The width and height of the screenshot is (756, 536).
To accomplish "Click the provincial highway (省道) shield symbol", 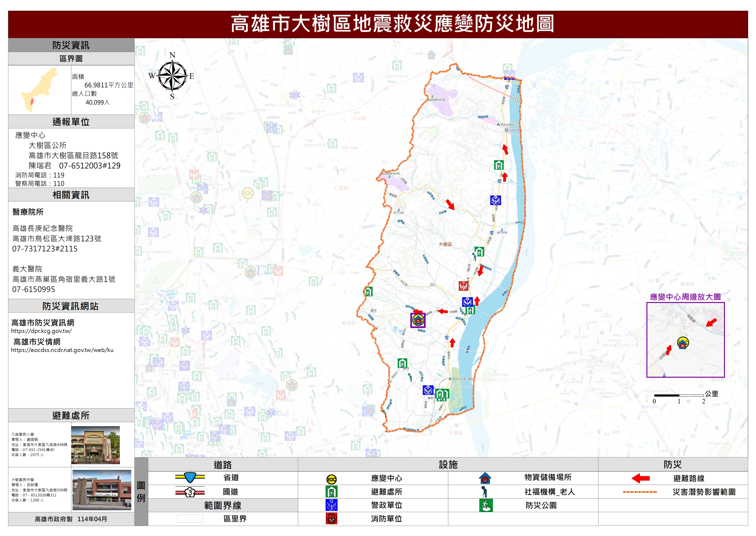I will (190, 477).
